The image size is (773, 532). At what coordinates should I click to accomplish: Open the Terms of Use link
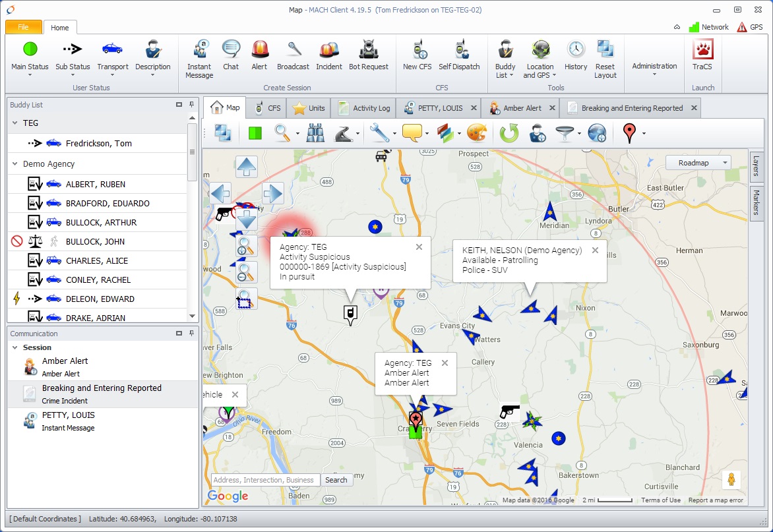661,500
